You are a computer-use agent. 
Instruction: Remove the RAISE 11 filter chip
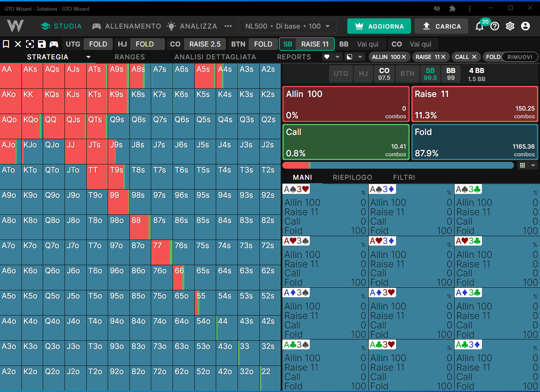point(443,57)
